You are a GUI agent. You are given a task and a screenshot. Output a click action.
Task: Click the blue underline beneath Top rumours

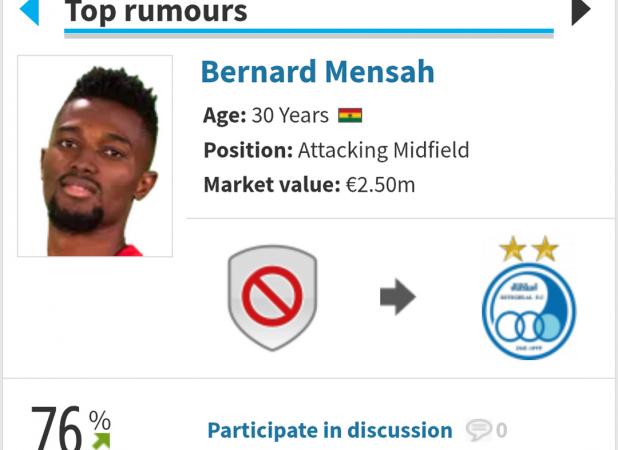click(x=309, y=31)
